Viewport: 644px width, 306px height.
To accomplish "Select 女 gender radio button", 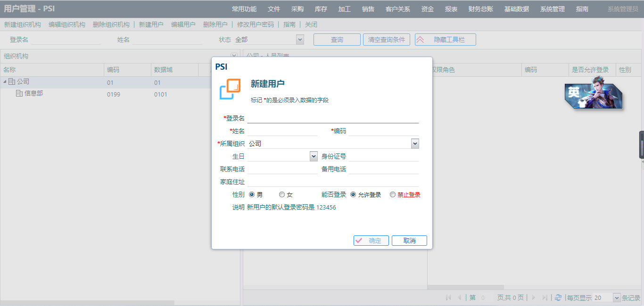I will [282, 194].
